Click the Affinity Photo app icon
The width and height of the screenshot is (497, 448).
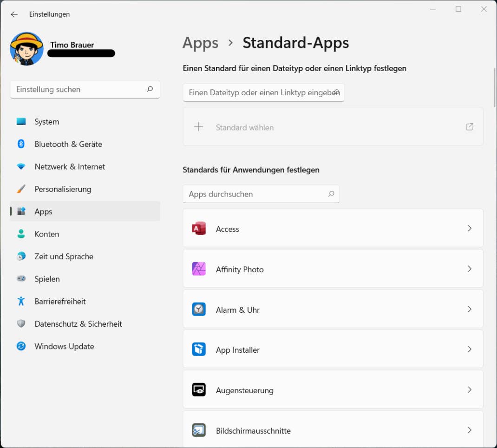(x=199, y=269)
